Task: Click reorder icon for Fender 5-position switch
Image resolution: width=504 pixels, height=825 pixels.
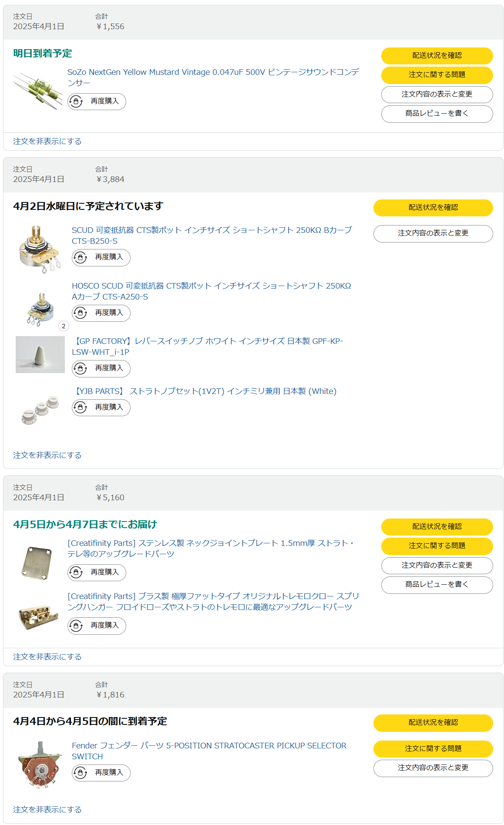Action: [x=81, y=773]
